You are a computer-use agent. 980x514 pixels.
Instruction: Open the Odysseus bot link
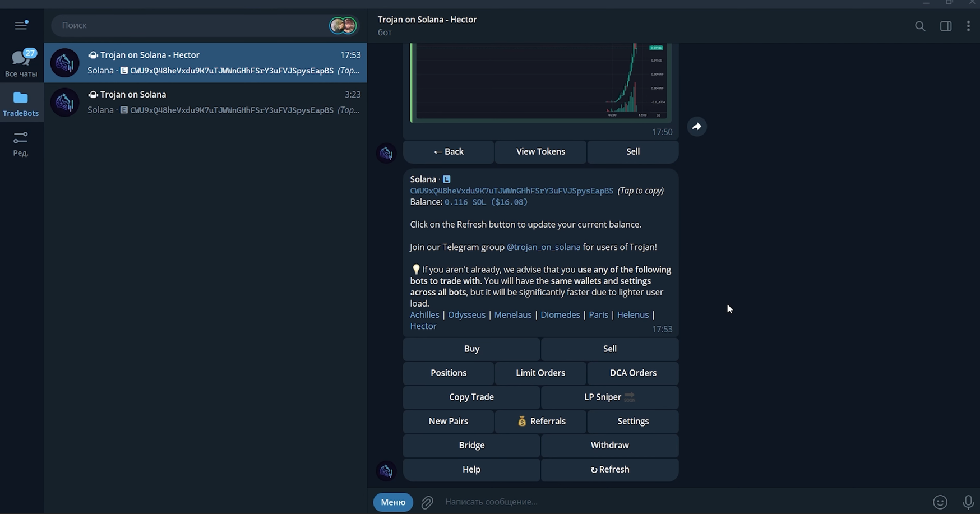[x=466, y=315]
